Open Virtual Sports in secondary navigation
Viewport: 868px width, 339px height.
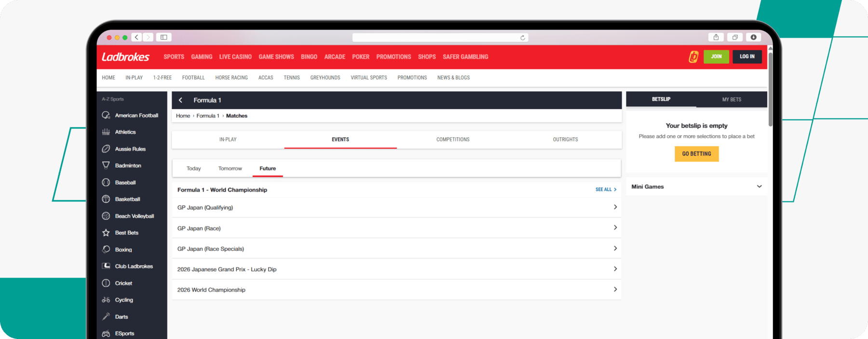pos(369,78)
